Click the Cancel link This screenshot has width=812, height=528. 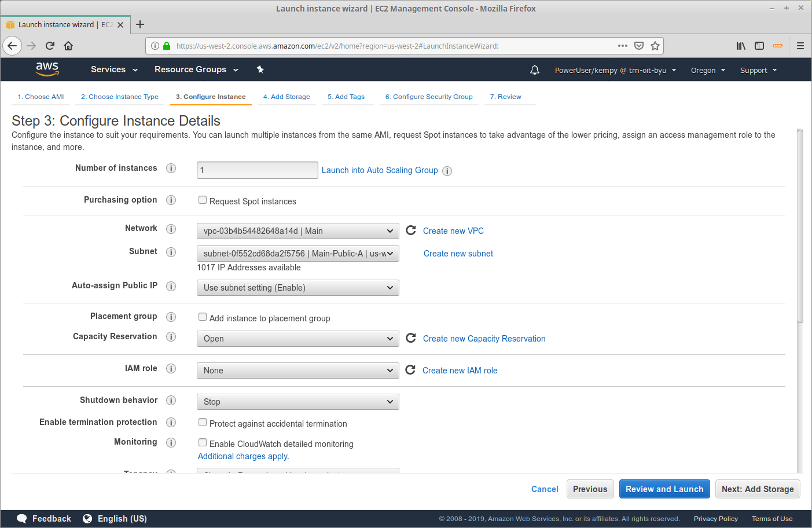545,489
